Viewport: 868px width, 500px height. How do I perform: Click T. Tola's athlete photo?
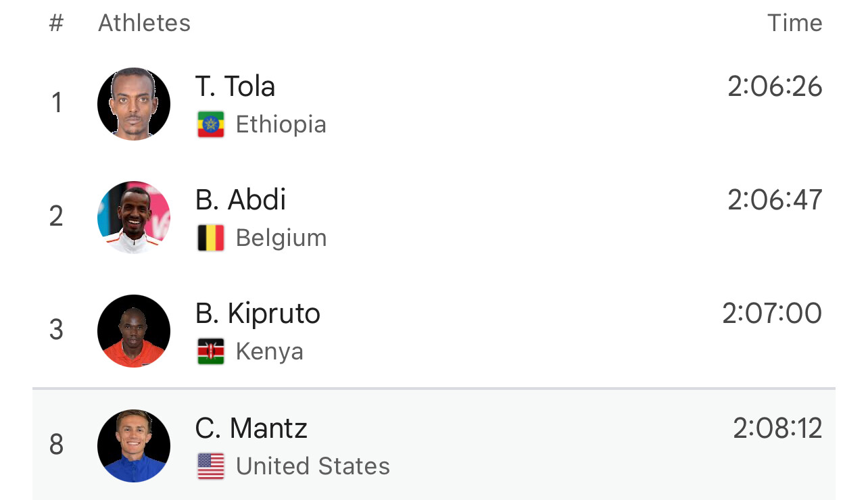coord(134,103)
